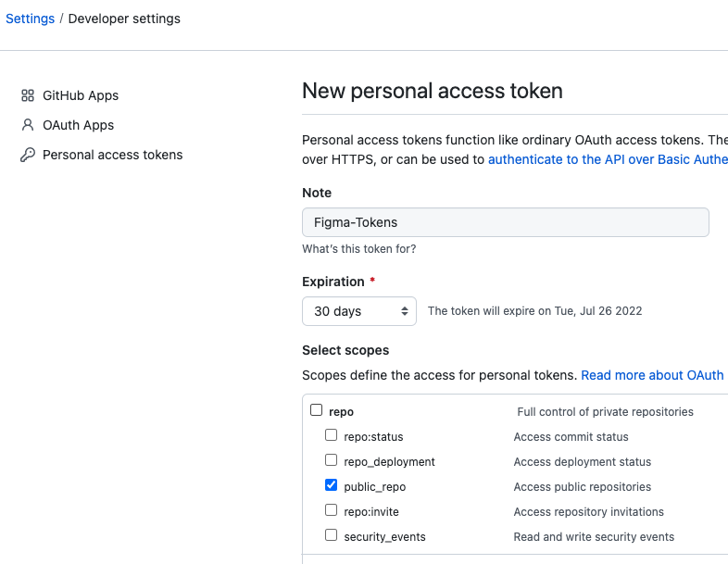Click the Note field containing Figma-Tokens
The image size is (728, 564).
(506, 222)
